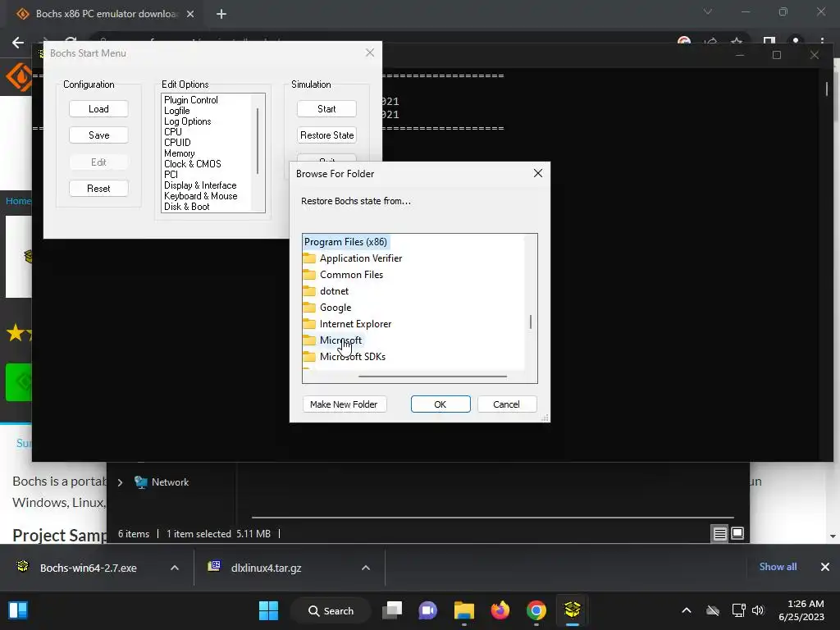840x630 pixels.
Task: Confirm folder selection with OK
Action: point(441,404)
